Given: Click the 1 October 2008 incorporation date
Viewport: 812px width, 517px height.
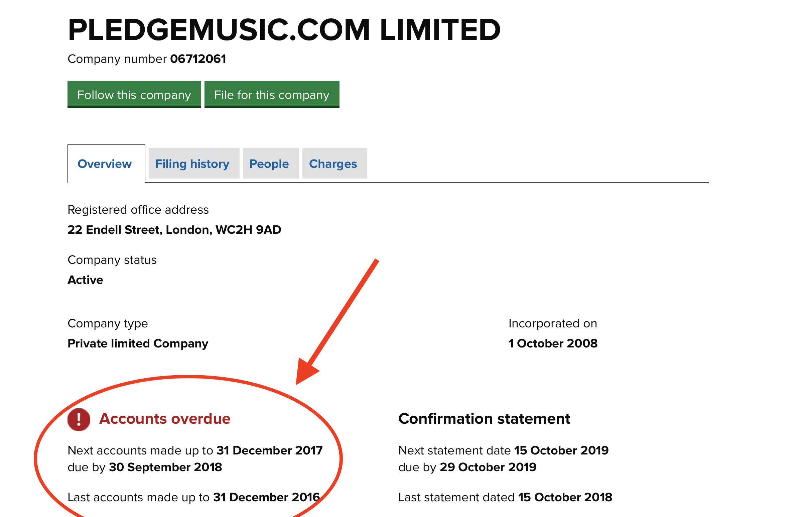Looking at the screenshot, I should click(x=553, y=343).
